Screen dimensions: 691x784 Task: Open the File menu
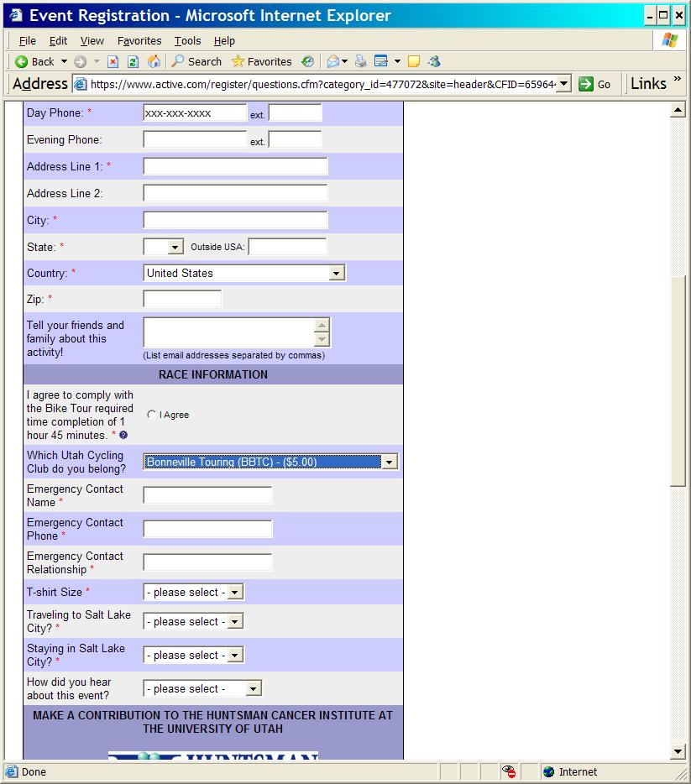[28, 40]
